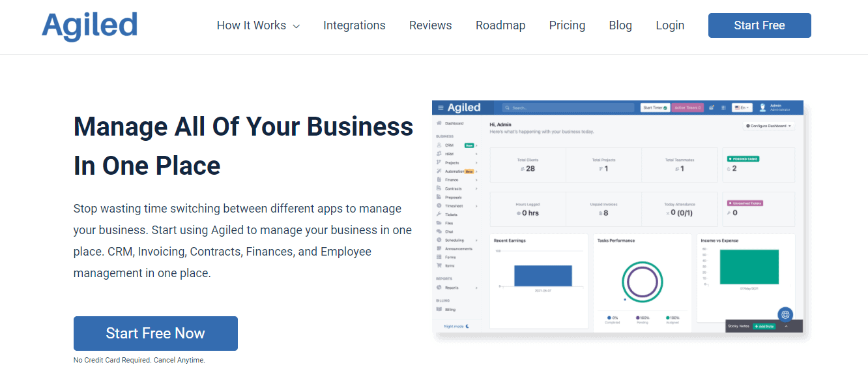View the Pricing page
The height and width of the screenshot is (371, 868).
[567, 25]
